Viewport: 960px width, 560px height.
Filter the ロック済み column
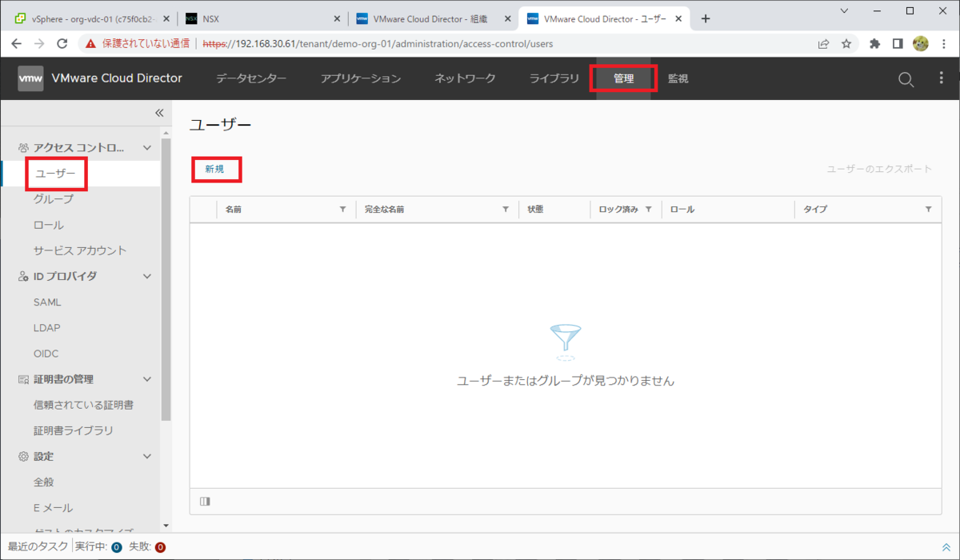(x=649, y=209)
